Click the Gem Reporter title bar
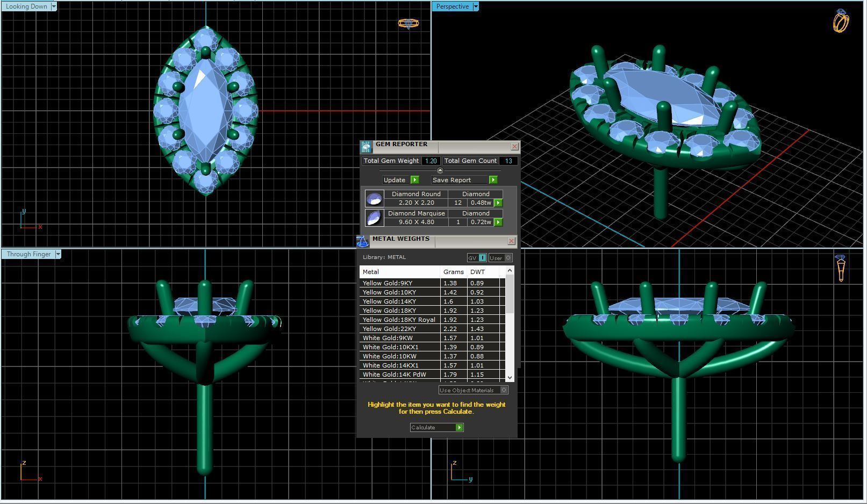This screenshot has height=504, width=867. tap(441, 146)
